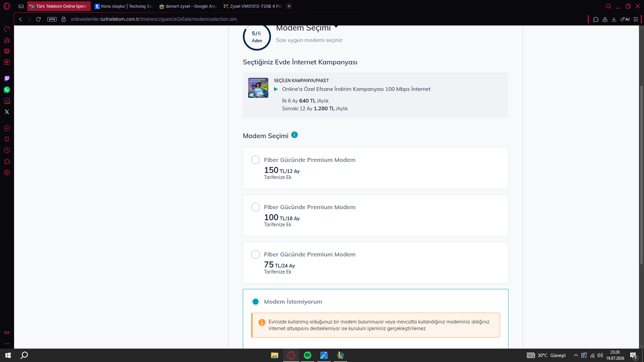The width and height of the screenshot is (644, 362).
Task: Select 100 TL/18 Ay premium modem option
Action: click(x=256, y=207)
